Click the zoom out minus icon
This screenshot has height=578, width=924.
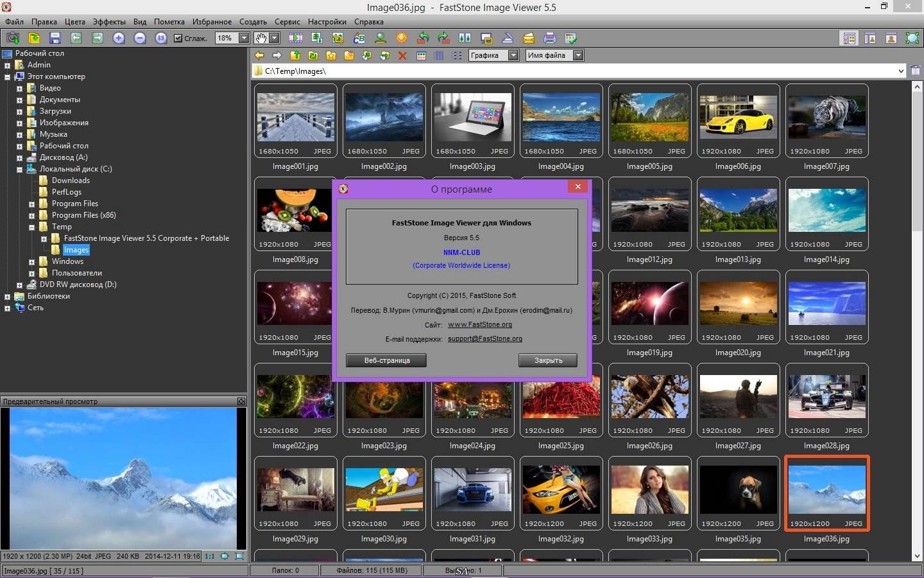pyautogui.click(x=140, y=38)
